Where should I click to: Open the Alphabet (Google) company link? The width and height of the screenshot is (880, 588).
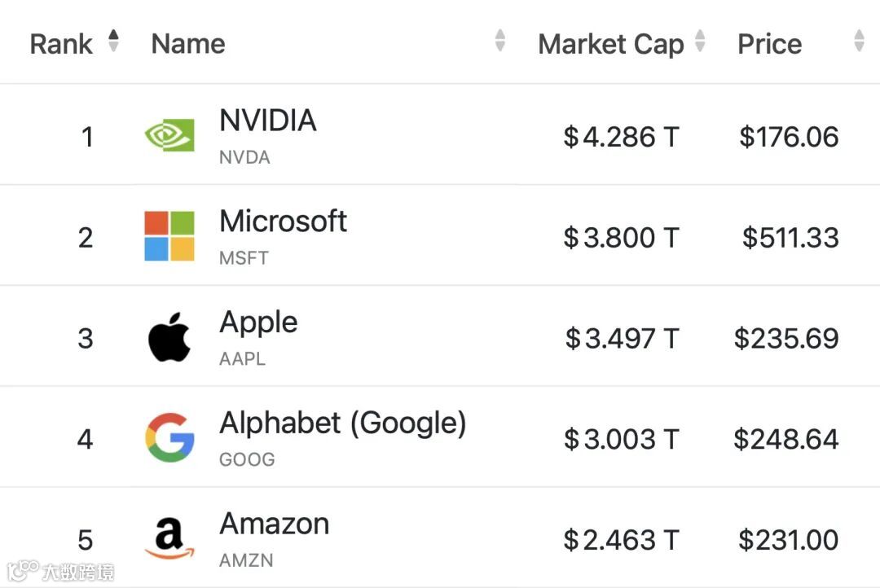tap(342, 423)
